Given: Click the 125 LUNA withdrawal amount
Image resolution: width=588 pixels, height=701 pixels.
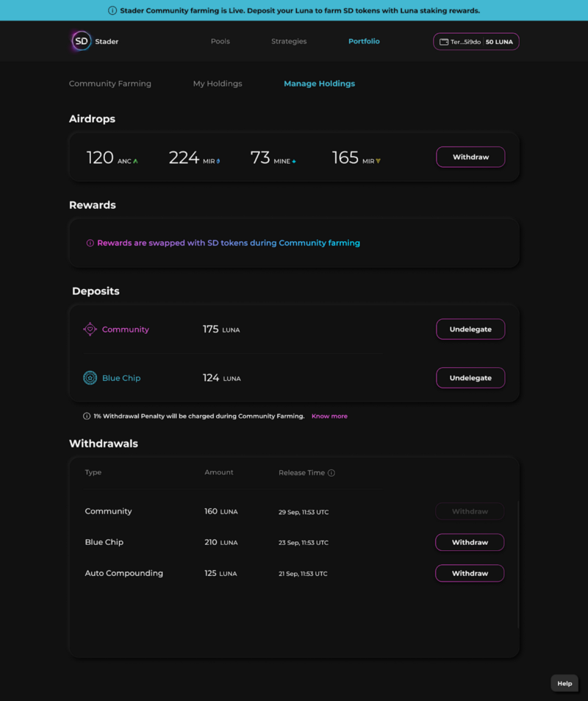Looking at the screenshot, I should 220,573.
